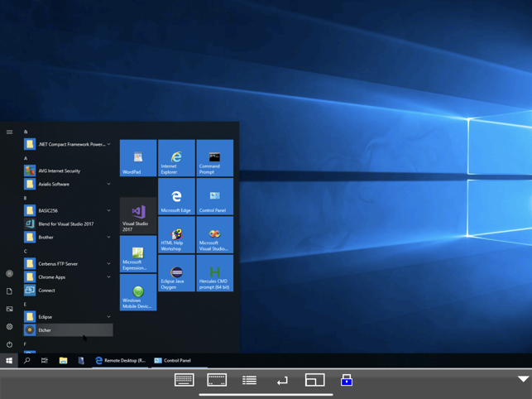Launch the Internet Explorer tile
Screen dimensions: 532x399
coord(176,158)
